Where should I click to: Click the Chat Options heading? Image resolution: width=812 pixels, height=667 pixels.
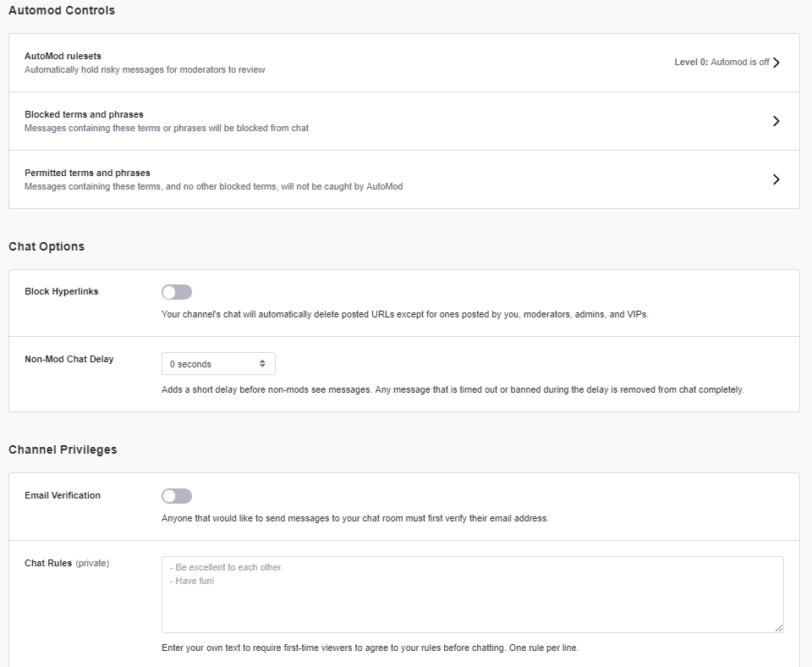click(47, 246)
